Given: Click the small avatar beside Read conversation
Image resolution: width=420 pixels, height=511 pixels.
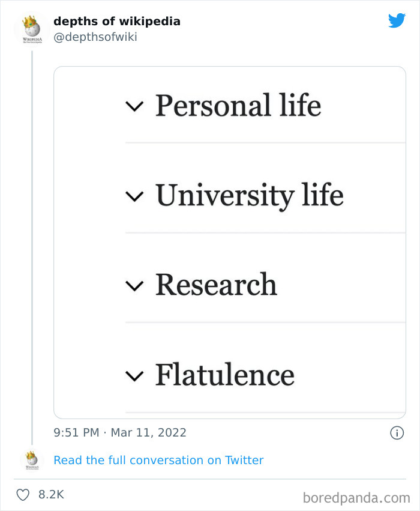Looking at the screenshot, I should (31, 460).
